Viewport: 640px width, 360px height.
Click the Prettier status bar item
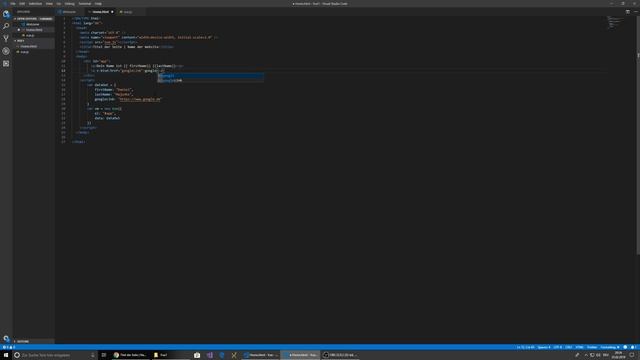592,347
